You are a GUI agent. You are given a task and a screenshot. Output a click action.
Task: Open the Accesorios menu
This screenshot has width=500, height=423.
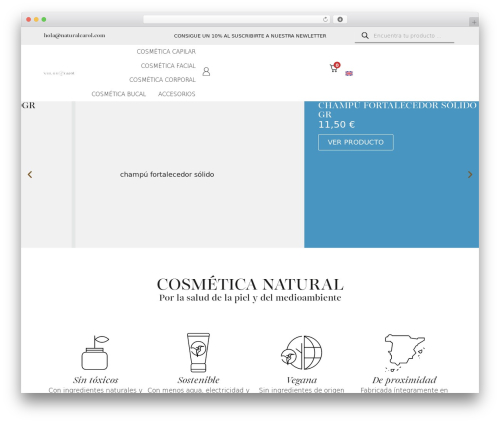(177, 94)
